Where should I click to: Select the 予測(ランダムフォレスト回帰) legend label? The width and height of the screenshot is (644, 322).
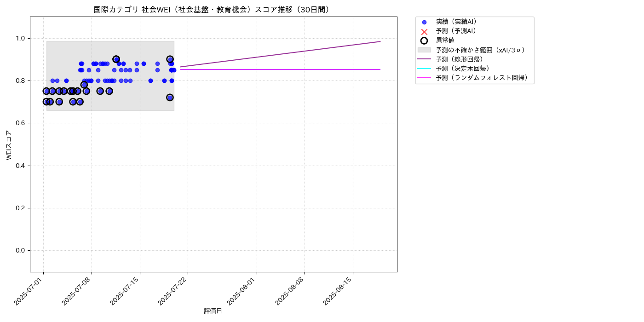482,78
